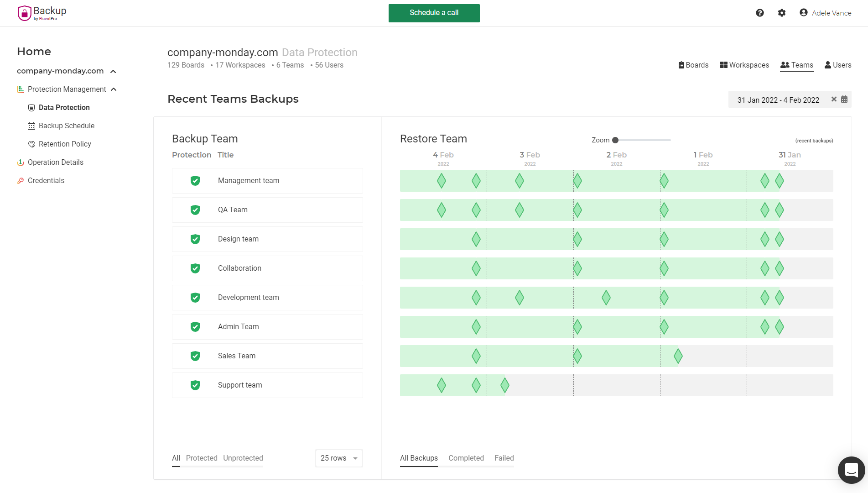Open the chat support bubble
Image resolution: width=868 pixels, height=493 pixels.
pos(851,470)
